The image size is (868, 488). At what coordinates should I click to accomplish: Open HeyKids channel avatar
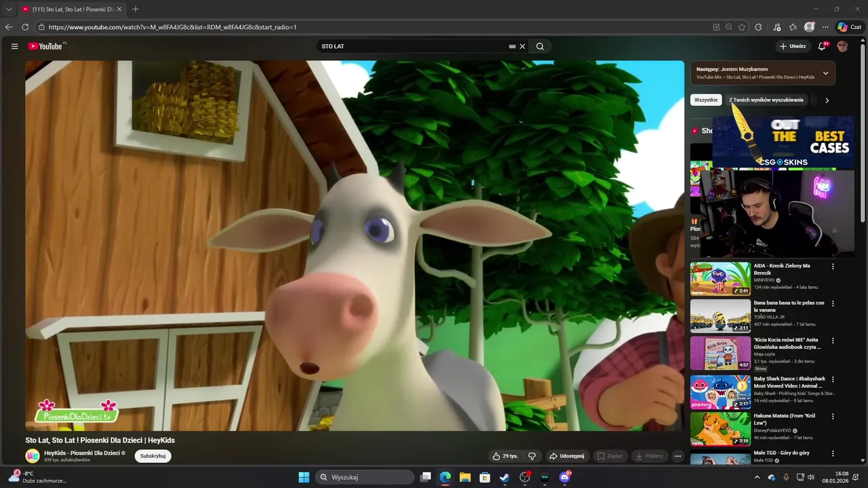(x=33, y=456)
